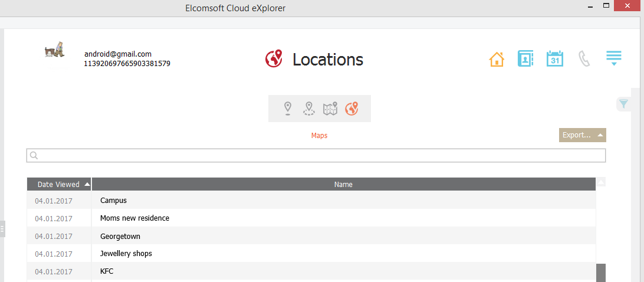Select the single location pin view
This screenshot has width=644, height=282.
(x=287, y=109)
